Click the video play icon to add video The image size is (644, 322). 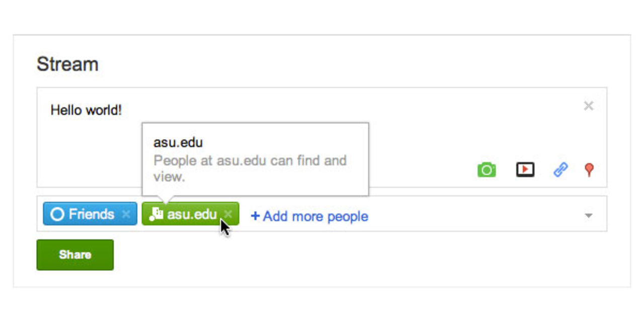pyautogui.click(x=525, y=170)
